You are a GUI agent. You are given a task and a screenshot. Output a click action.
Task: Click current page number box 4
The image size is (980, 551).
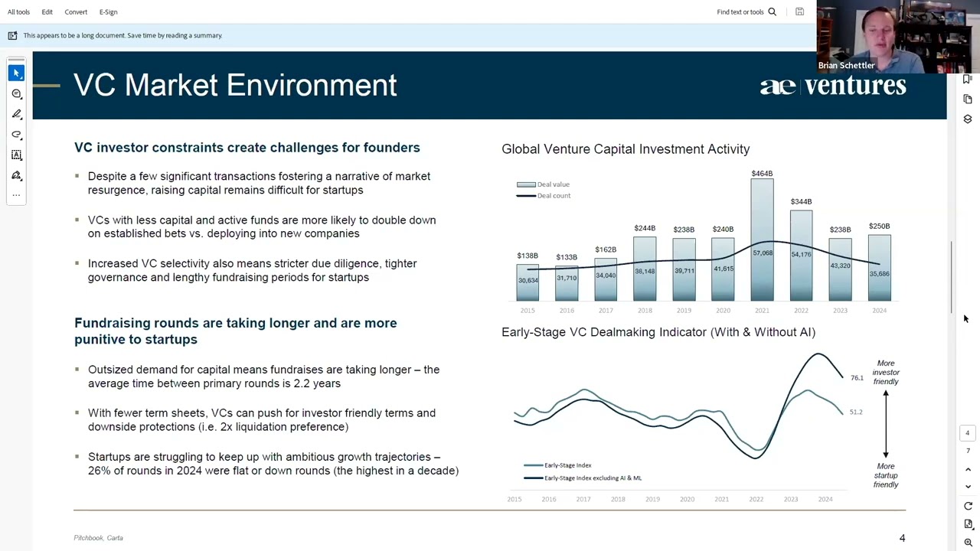point(967,433)
